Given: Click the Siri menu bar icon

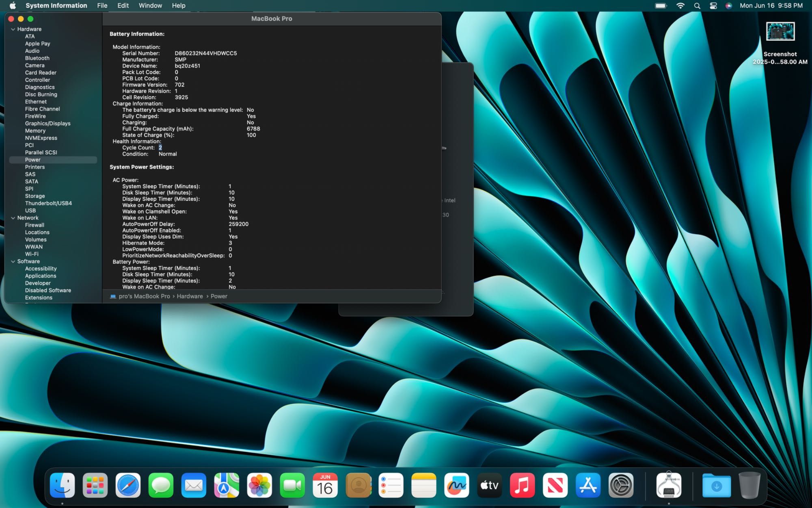Looking at the screenshot, I should [x=729, y=6].
